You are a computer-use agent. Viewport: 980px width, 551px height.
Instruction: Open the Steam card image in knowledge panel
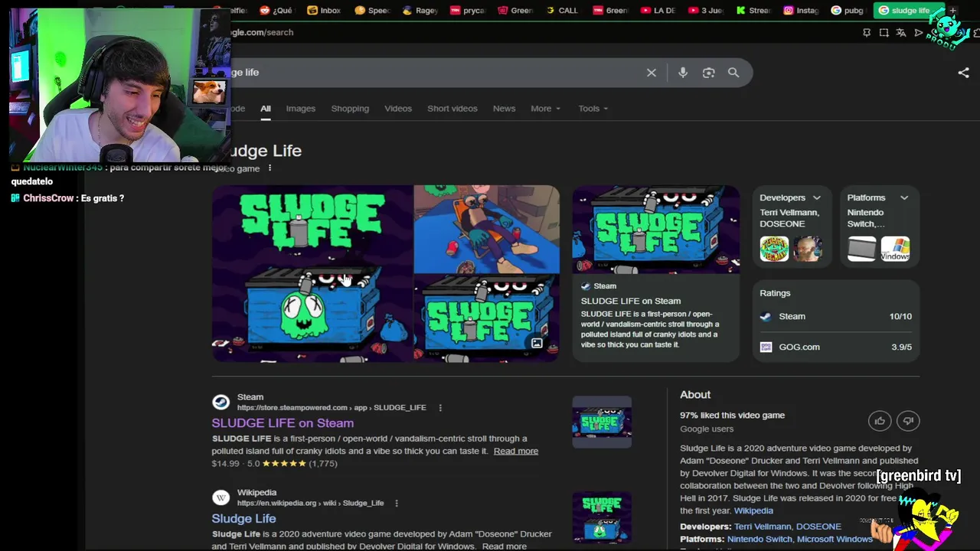coord(656,229)
